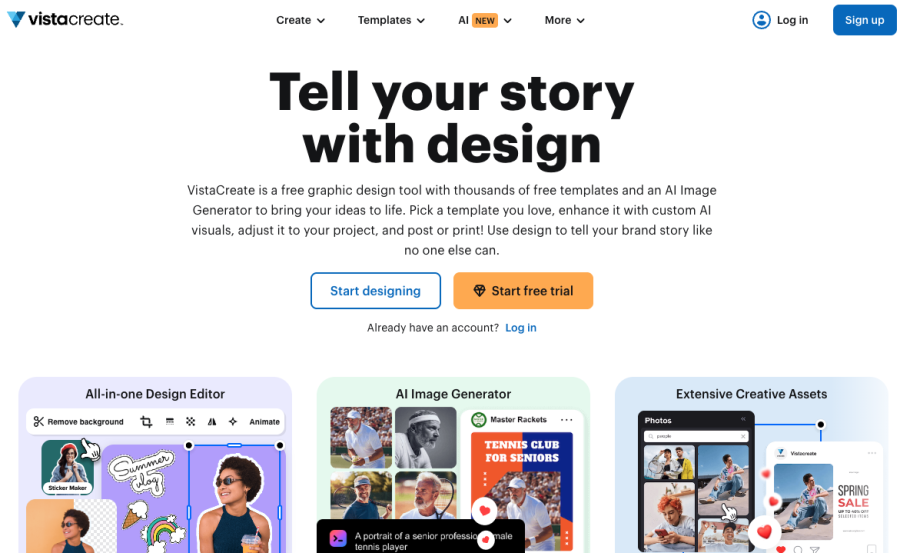
Task: Click Animate in the editor toolbar
Action: pos(265,421)
